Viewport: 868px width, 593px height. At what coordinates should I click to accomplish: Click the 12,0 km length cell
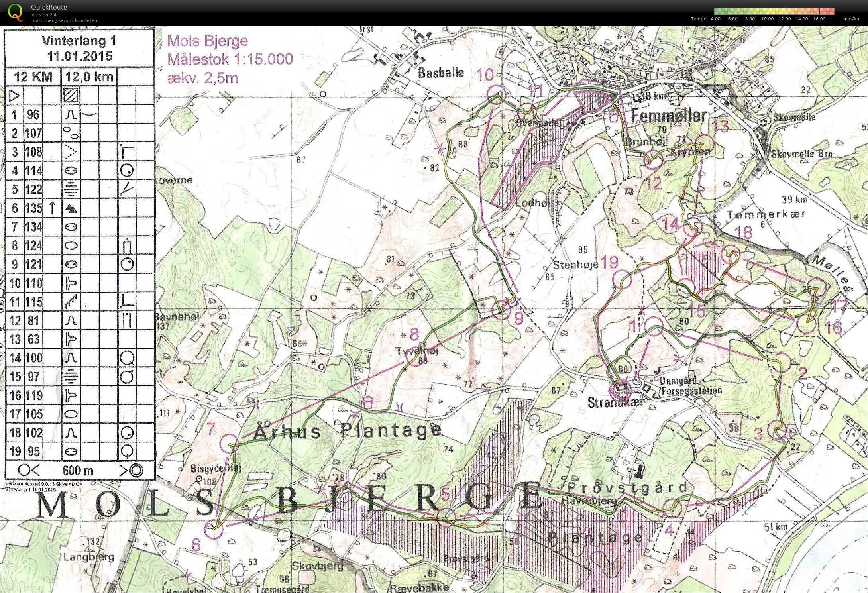click(x=89, y=77)
